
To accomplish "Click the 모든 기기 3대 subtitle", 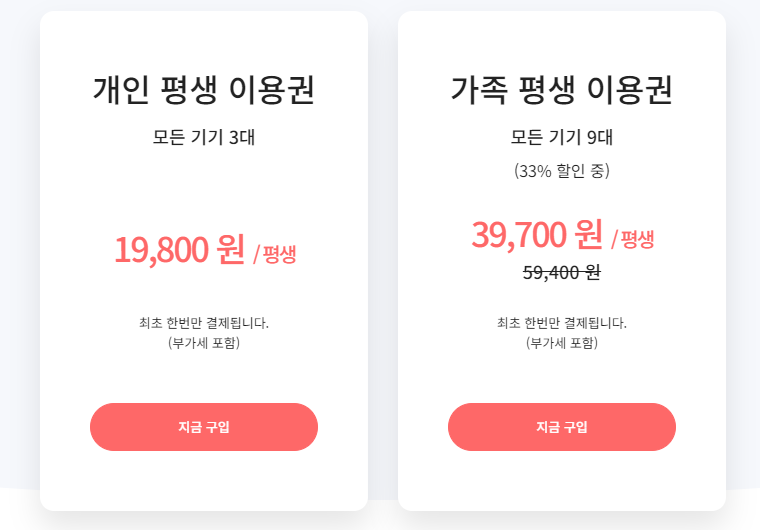I will (204, 137).
